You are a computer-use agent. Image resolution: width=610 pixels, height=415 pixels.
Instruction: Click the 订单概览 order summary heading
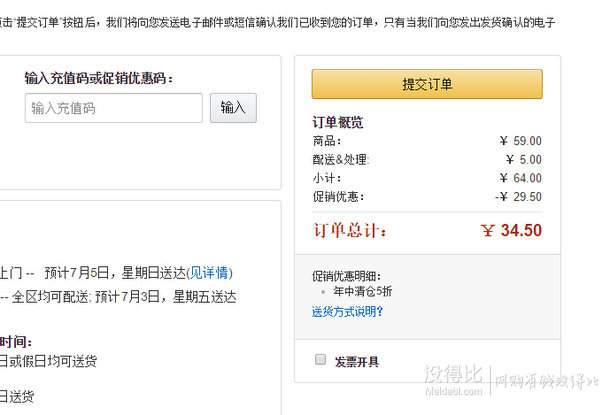click(x=338, y=122)
